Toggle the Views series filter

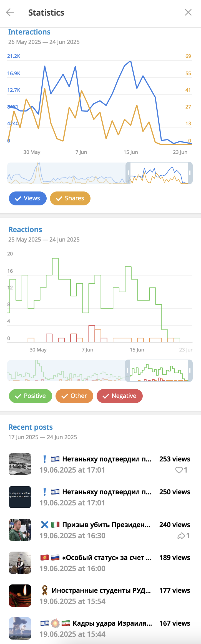28,198
